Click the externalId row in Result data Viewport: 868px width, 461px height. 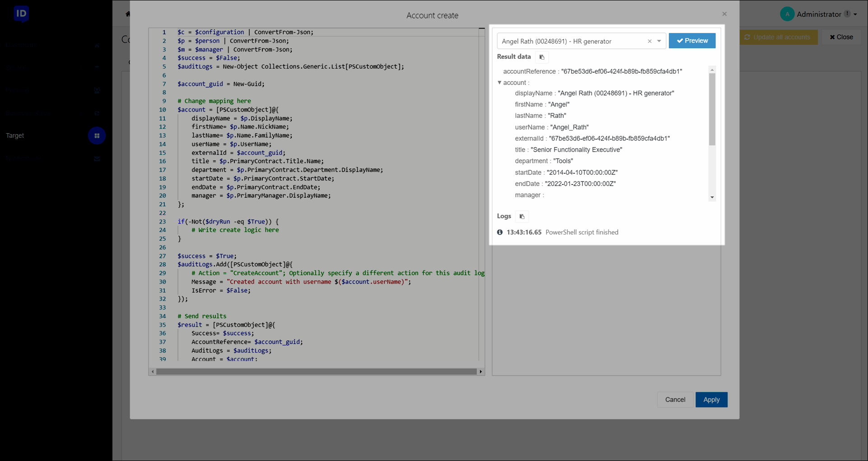pos(593,139)
